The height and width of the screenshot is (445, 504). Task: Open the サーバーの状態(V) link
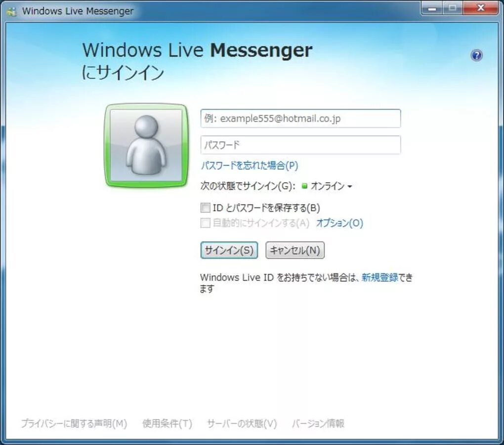coord(242,423)
